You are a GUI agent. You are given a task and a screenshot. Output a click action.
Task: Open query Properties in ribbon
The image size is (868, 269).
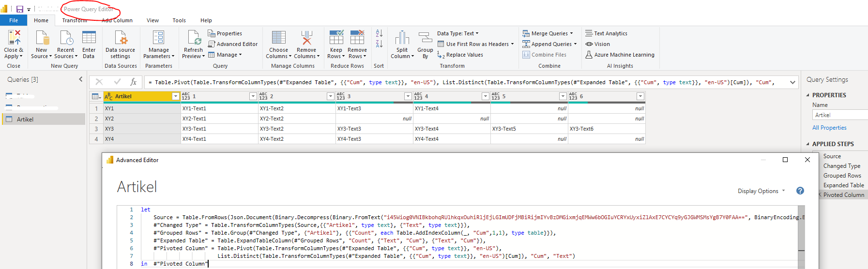[225, 33]
